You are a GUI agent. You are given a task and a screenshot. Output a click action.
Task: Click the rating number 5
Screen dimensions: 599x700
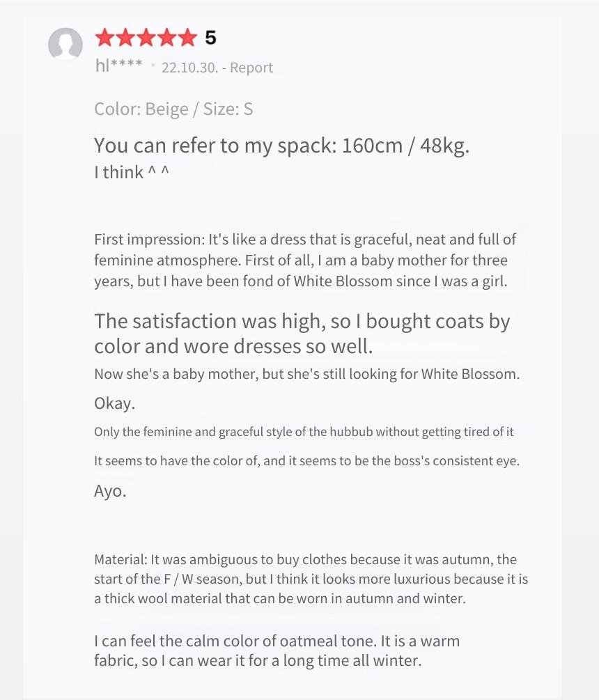(210, 38)
